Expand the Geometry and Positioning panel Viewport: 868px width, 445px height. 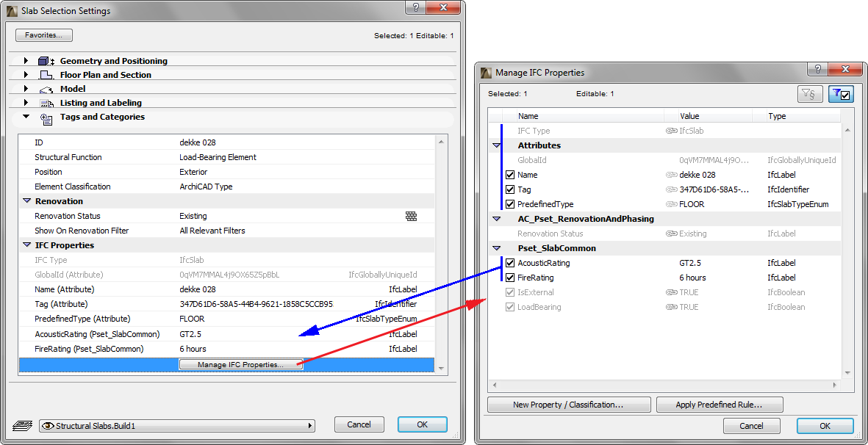click(x=26, y=61)
